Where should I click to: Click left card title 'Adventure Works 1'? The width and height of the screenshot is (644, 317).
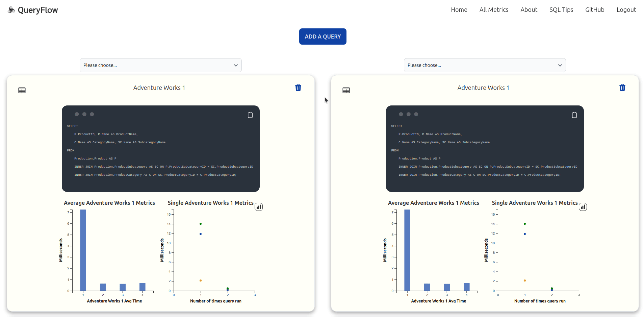[159, 88]
